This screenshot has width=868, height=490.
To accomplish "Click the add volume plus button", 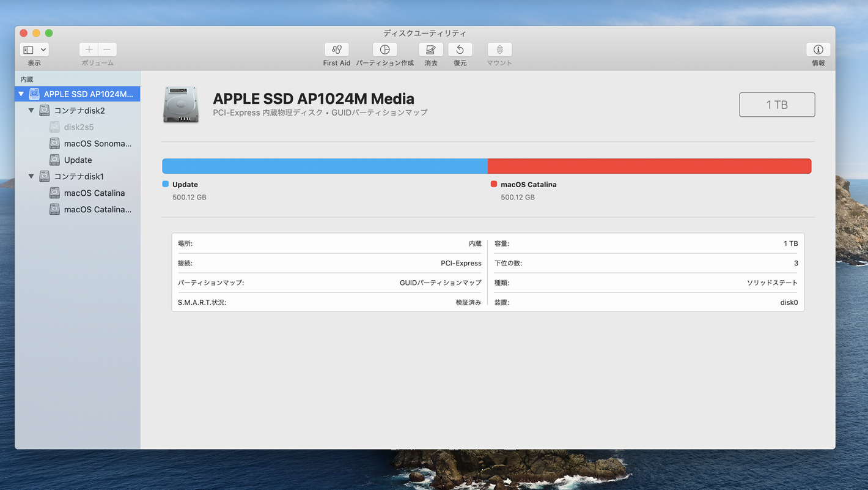I will [89, 50].
